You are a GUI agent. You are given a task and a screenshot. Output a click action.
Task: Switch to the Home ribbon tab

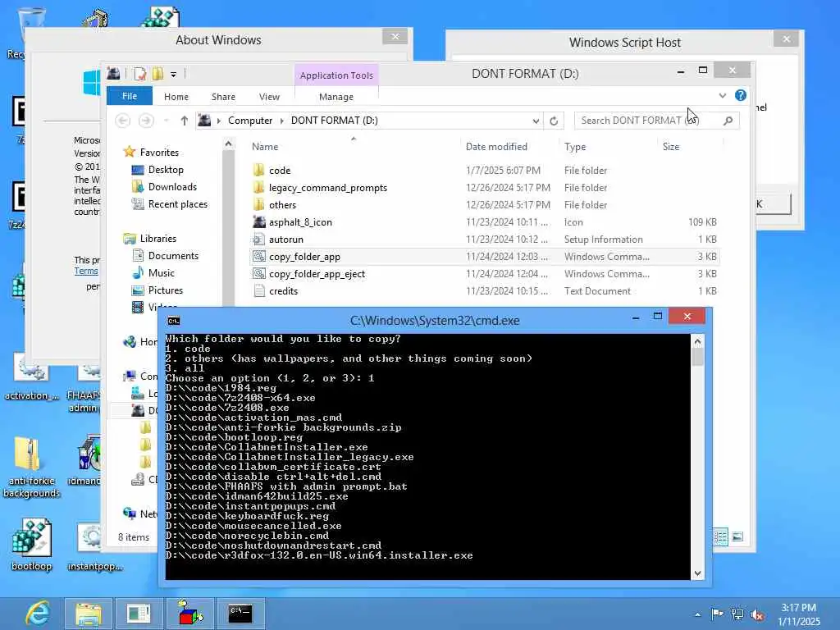(176, 97)
